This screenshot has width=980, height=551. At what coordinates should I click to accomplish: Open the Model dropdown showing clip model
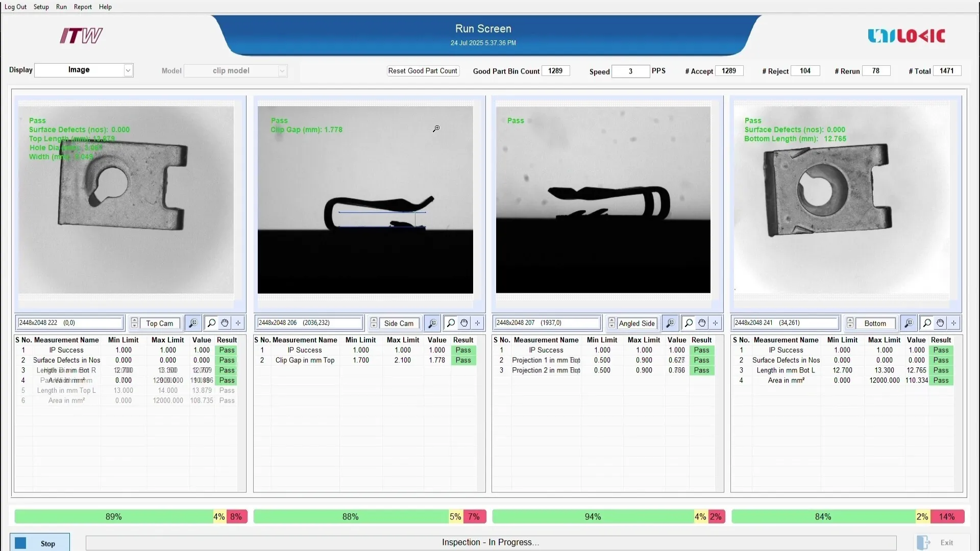click(236, 70)
